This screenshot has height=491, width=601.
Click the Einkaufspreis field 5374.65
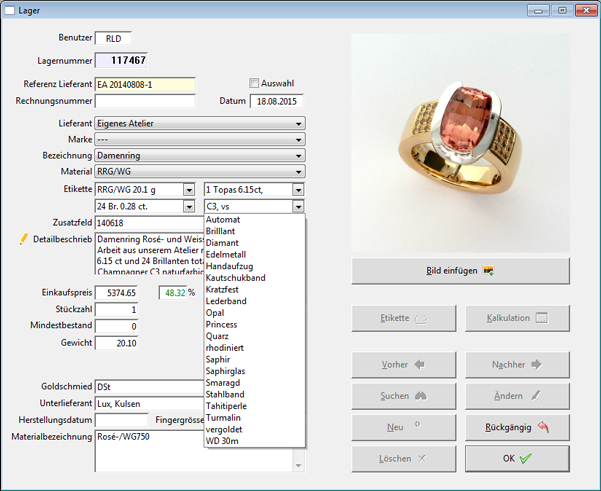pos(117,293)
